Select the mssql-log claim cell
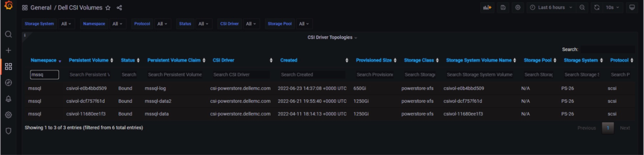Image resolution: width=644 pixels, height=155 pixels. coord(155,88)
